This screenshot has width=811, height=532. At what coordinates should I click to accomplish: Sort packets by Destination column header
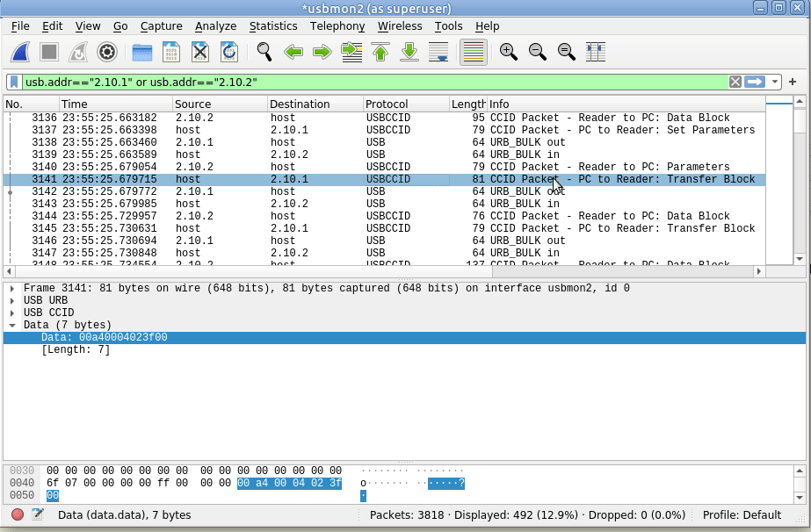coord(315,104)
